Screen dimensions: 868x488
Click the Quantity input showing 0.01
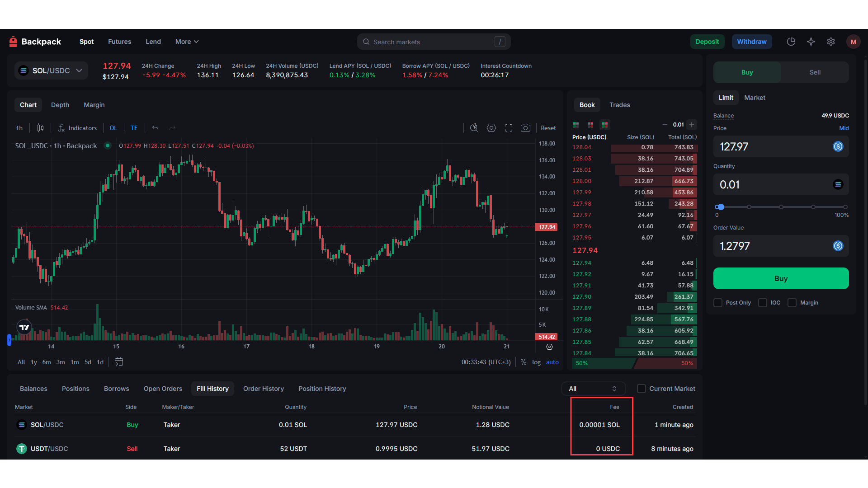(781, 184)
